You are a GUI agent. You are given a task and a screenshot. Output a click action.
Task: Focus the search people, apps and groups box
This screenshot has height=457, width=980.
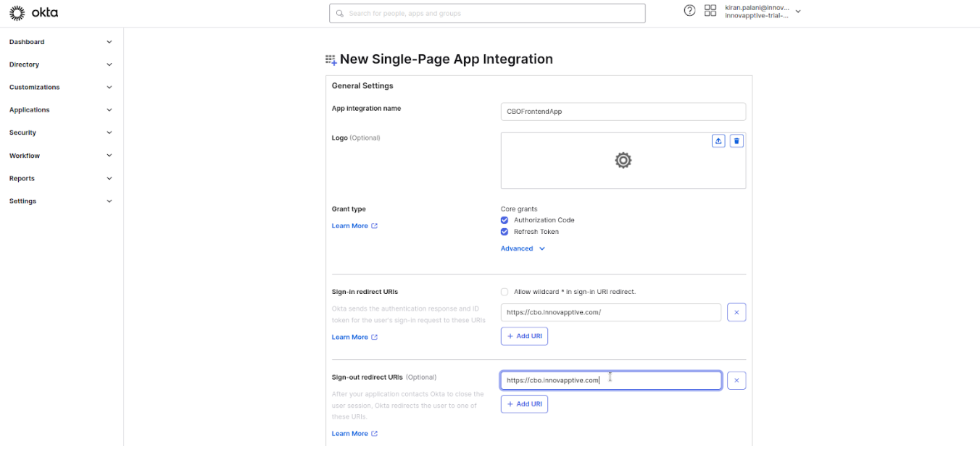tap(486, 13)
